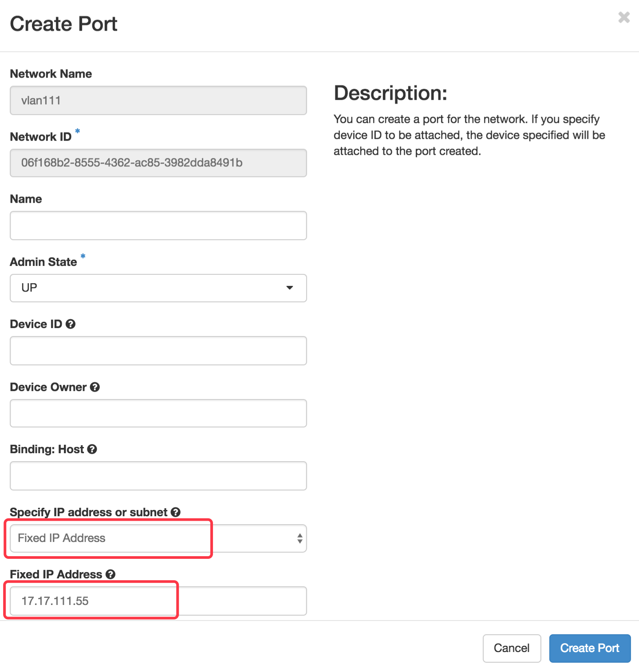Click the Fixed IP Address field containing 17.17.111.55
Viewport: 639px width, 672px height.
[158, 601]
